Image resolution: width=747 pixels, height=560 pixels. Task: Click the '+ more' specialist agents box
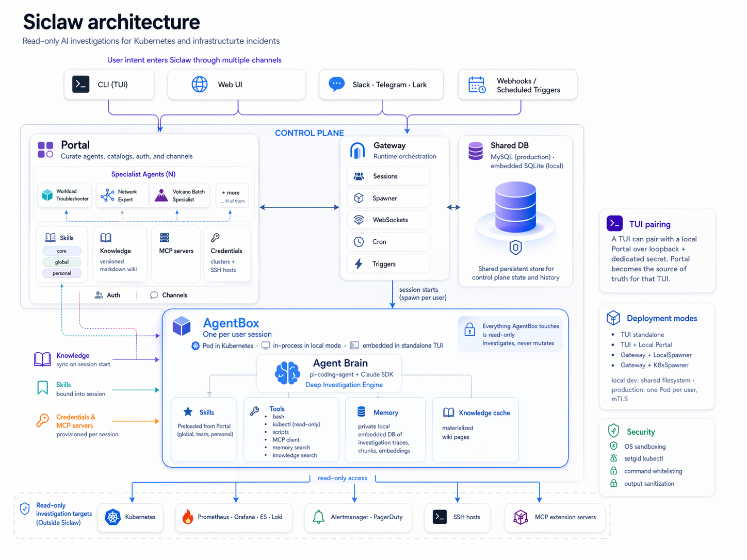click(x=232, y=196)
